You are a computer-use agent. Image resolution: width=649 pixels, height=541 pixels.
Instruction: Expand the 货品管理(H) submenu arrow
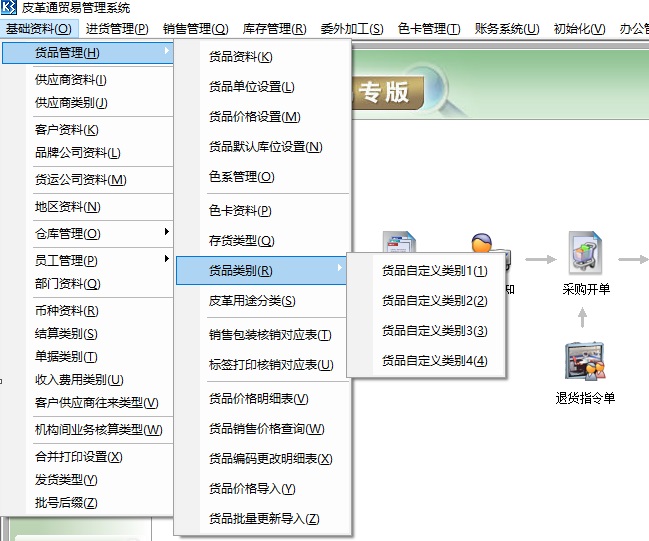(166, 51)
